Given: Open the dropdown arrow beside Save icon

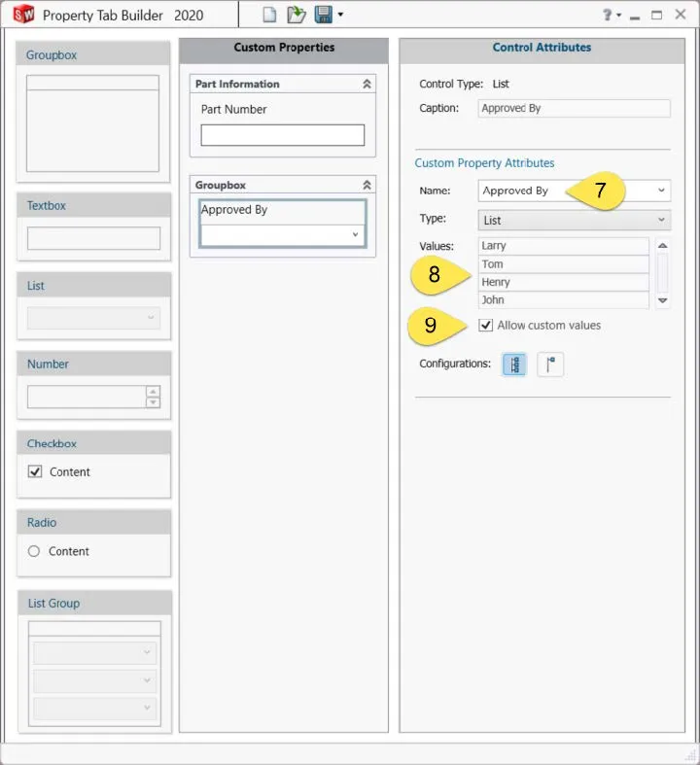Looking at the screenshot, I should coord(340,16).
